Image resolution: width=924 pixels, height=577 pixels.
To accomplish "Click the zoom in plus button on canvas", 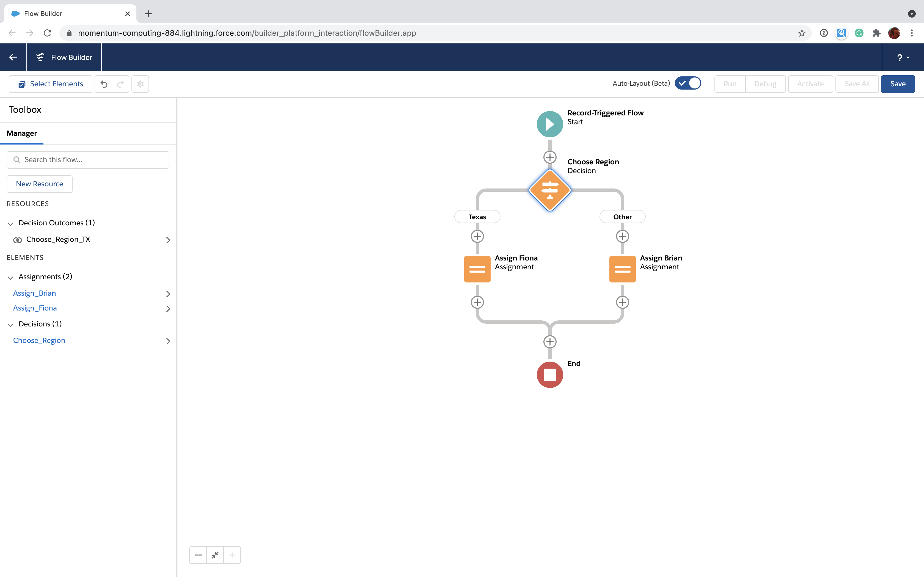I will click(x=232, y=555).
